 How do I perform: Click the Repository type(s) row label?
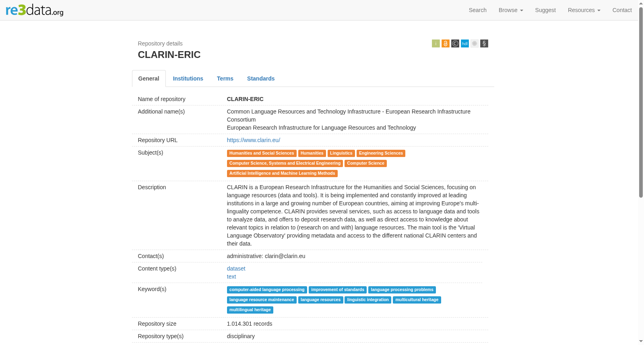pyautogui.click(x=161, y=336)
